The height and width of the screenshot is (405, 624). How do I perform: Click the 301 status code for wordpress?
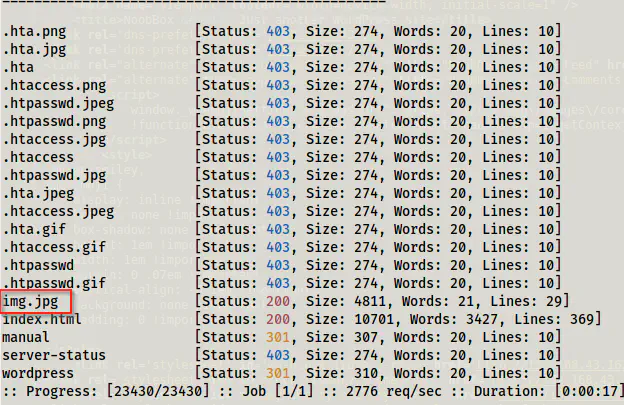278,373
